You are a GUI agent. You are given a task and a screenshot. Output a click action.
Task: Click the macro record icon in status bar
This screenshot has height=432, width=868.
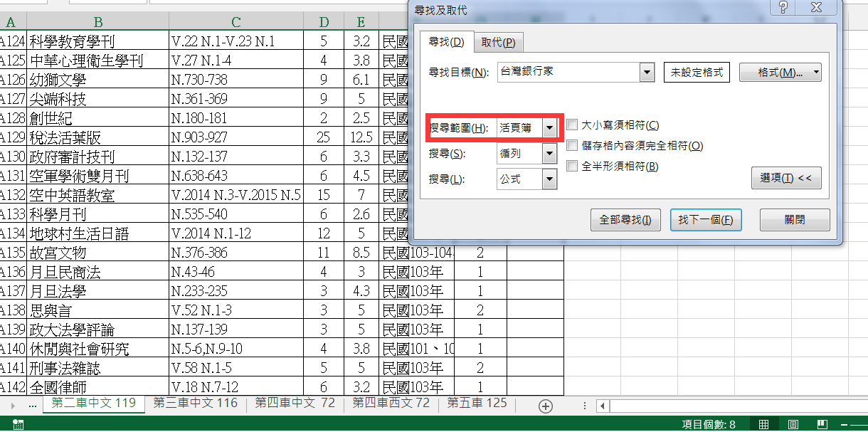click(18, 424)
